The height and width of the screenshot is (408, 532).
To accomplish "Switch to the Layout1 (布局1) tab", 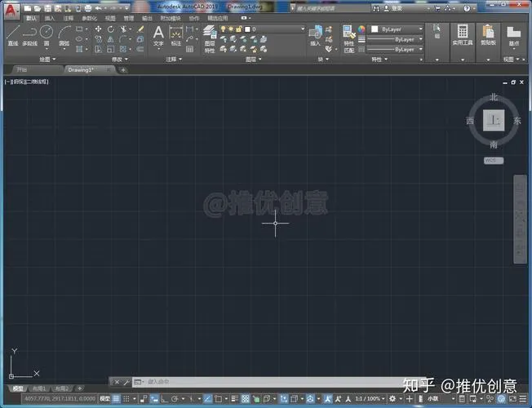I will click(39, 388).
